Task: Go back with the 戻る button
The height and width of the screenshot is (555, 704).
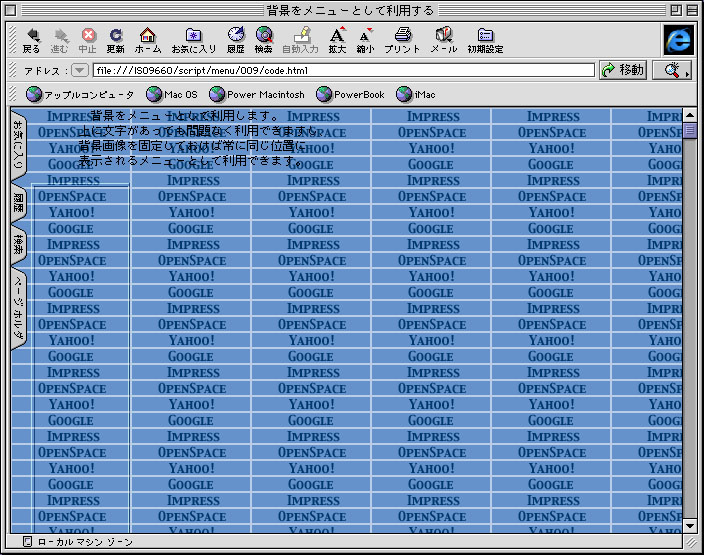Action: (x=31, y=40)
